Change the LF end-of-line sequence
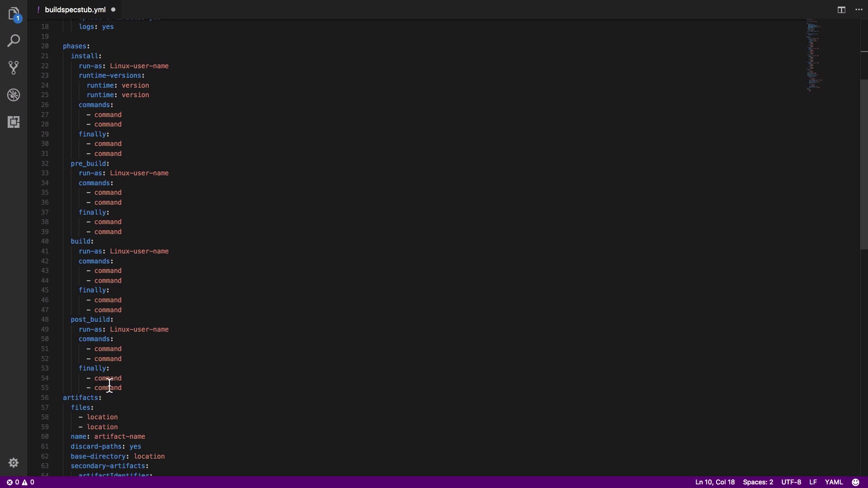Image resolution: width=868 pixels, height=488 pixels. coord(813,482)
